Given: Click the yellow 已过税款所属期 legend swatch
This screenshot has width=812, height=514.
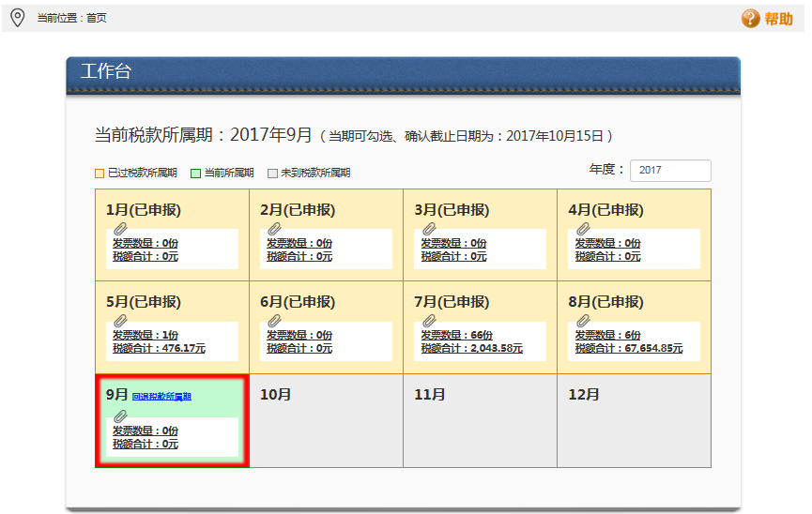Looking at the screenshot, I should [100, 174].
